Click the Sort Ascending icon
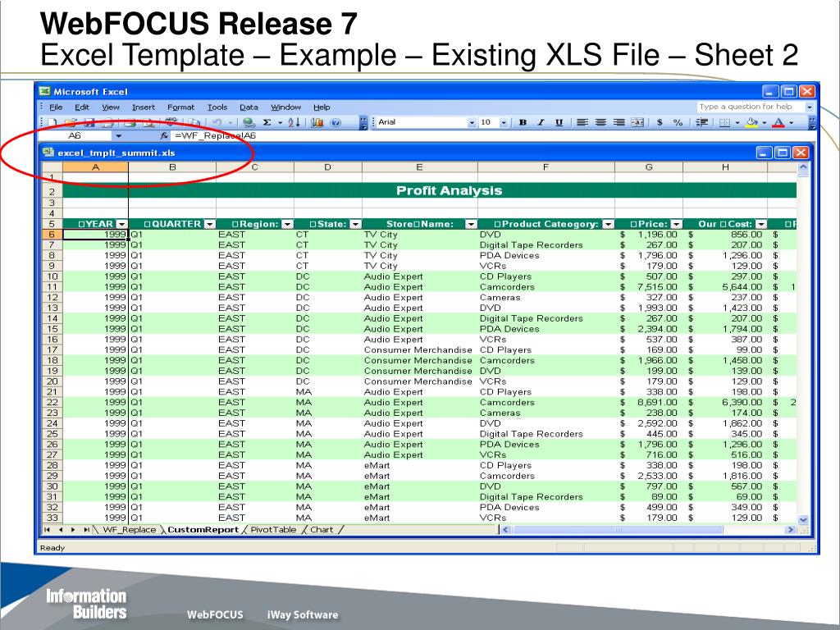840x630 pixels. pyautogui.click(x=294, y=123)
